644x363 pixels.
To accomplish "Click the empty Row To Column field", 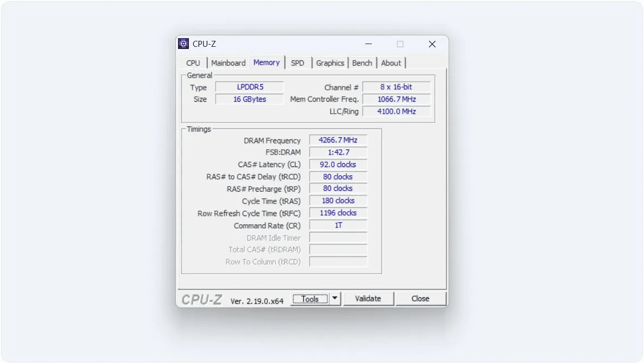I will [x=338, y=262].
